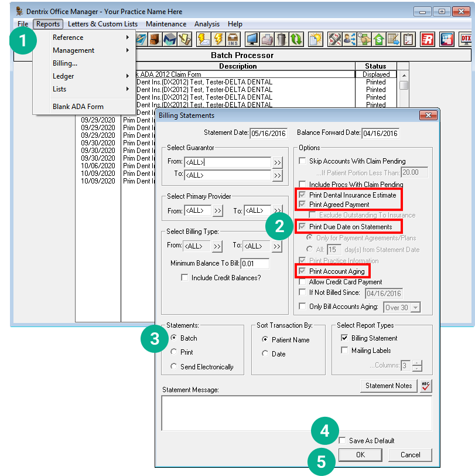Click the monitor print preview toolbar icon
Viewport: 475px width, 476px height.
pyautogui.click(x=252, y=39)
